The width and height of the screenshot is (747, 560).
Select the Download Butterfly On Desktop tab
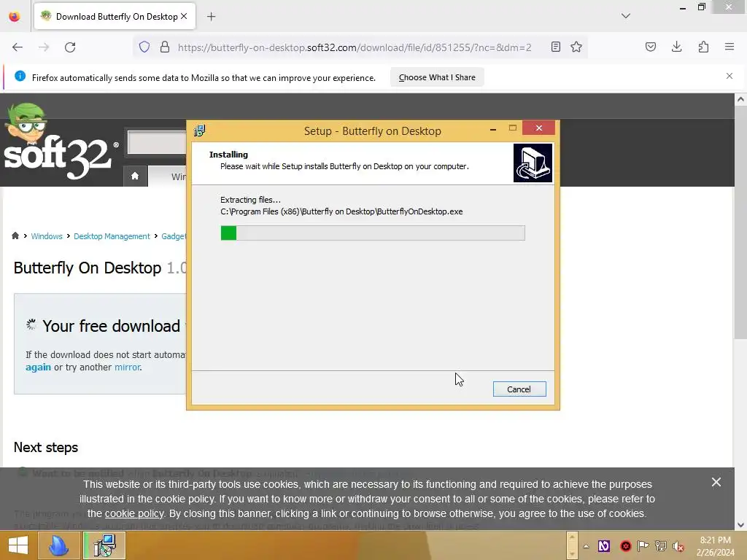115,16
